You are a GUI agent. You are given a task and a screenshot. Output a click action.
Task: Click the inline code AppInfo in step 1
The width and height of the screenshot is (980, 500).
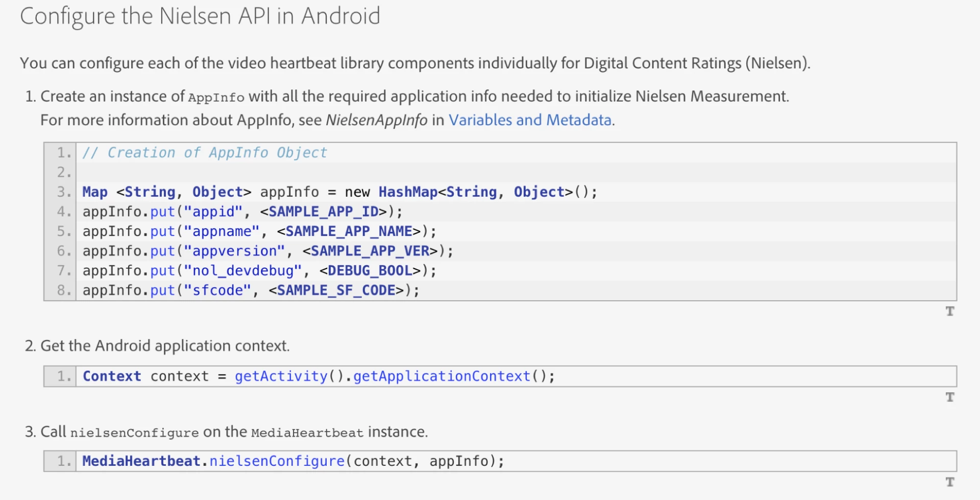pyautogui.click(x=216, y=97)
